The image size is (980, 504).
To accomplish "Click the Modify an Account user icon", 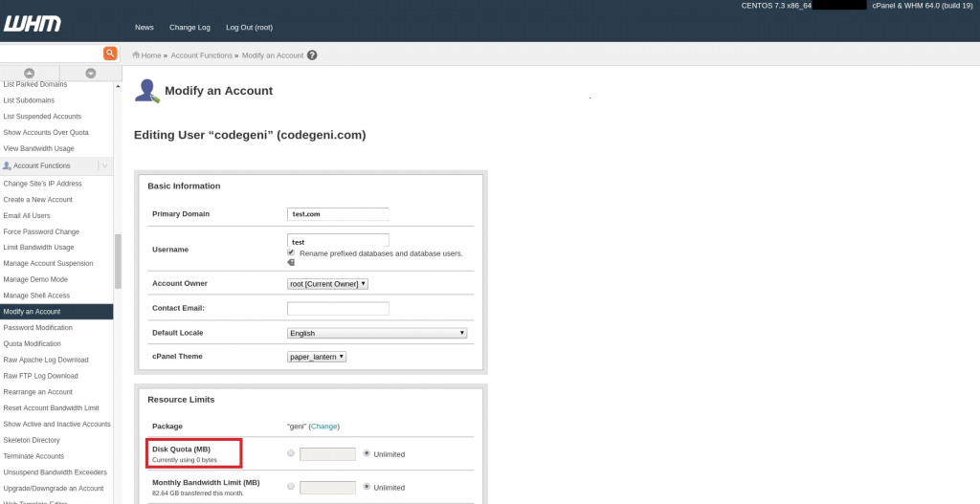I will click(x=146, y=91).
